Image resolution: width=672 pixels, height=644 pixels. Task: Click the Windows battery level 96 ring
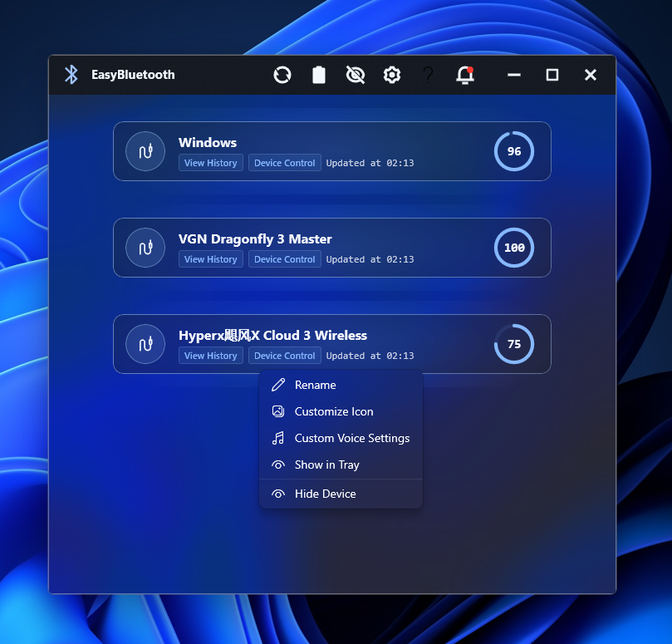514,151
